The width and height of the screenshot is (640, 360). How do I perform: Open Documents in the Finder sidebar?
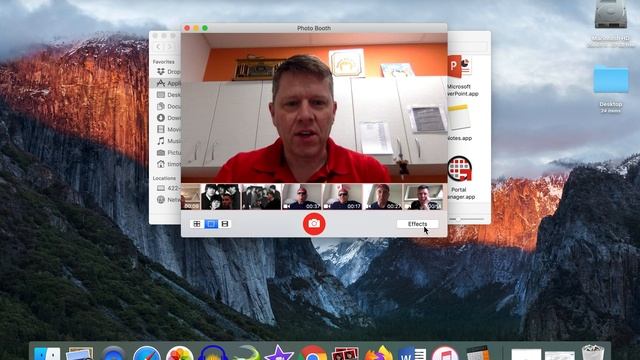[168, 106]
